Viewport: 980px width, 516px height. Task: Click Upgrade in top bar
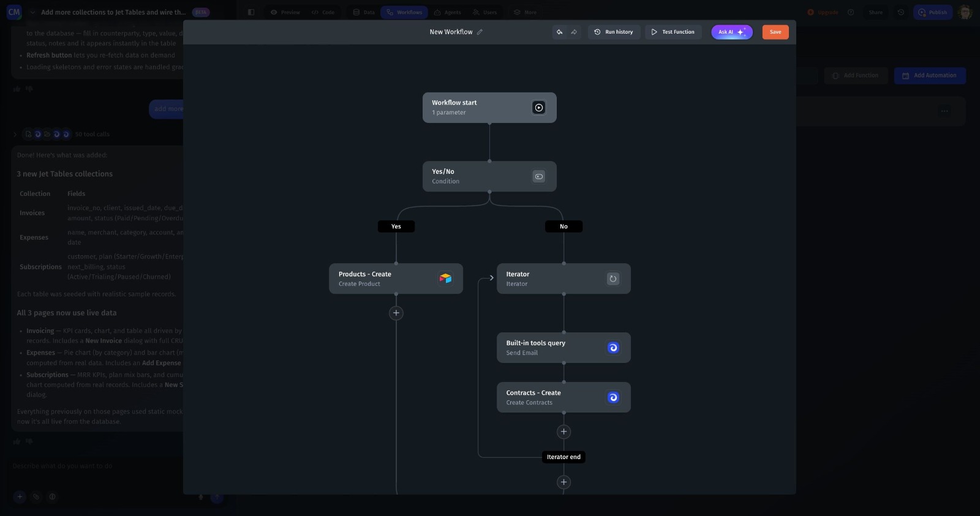click(823, 12)
